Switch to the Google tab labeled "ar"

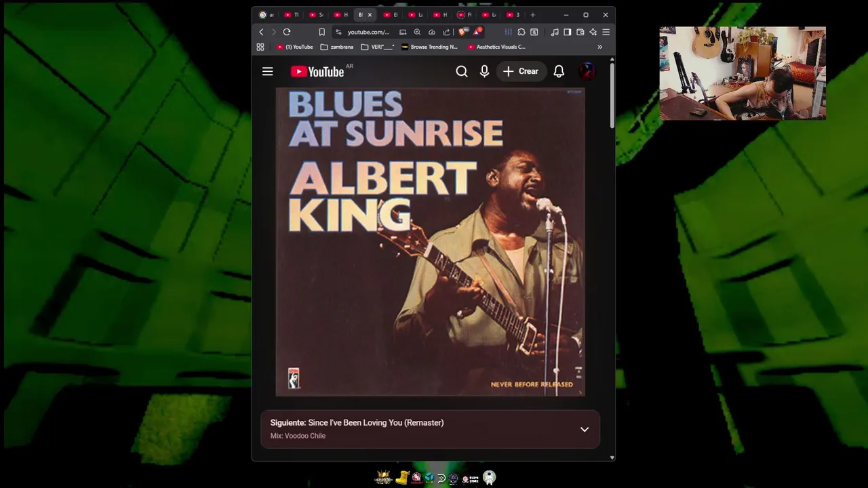[x=267, y=15]
